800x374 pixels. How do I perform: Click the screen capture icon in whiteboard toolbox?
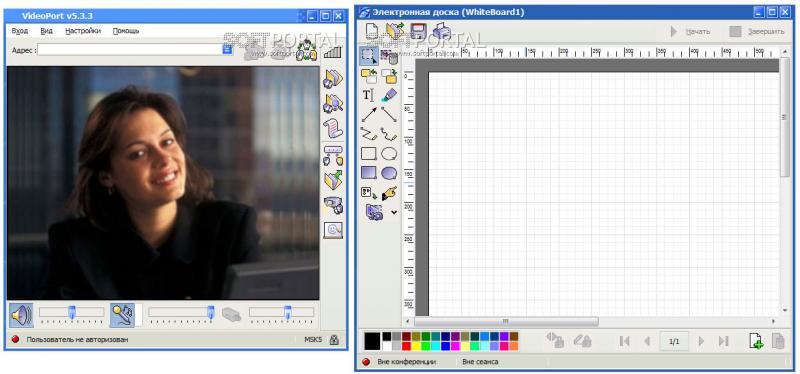pos(374,212)
